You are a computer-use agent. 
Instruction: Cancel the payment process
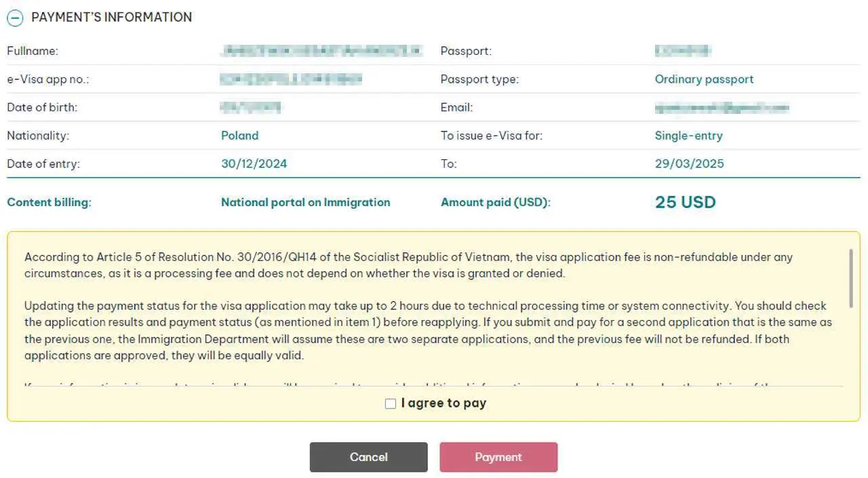(x=369, y=457)
